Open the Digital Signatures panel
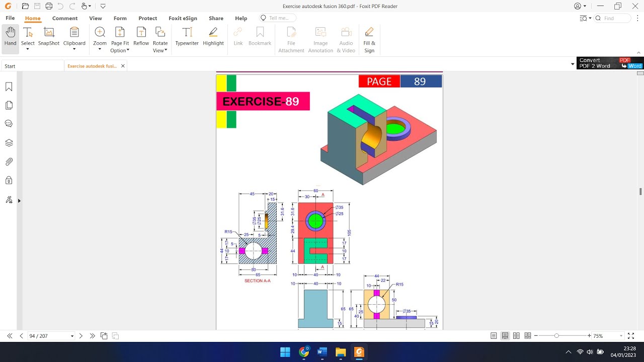This screenshot has height=362, width=644. point(9,200)
